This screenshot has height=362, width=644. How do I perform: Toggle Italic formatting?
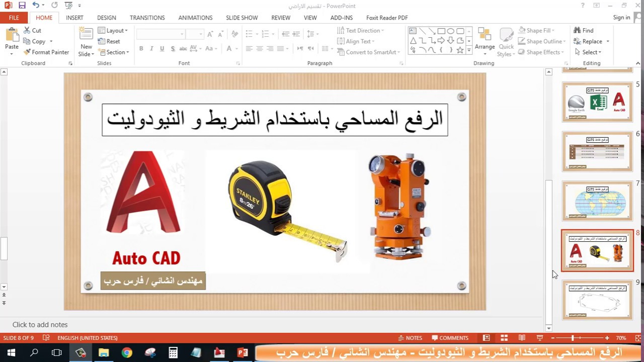pos(151,49)
